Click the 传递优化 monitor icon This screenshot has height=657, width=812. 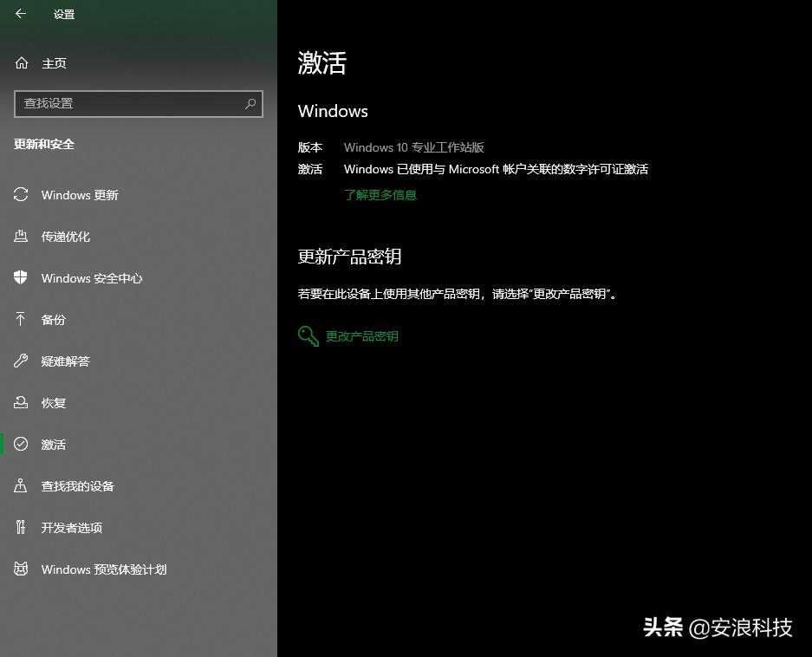21,237
